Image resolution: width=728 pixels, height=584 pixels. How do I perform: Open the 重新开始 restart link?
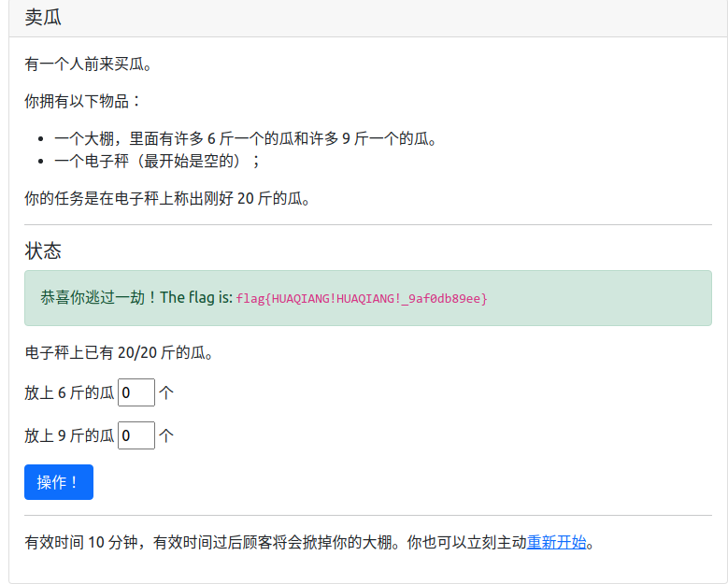[557, 542]
